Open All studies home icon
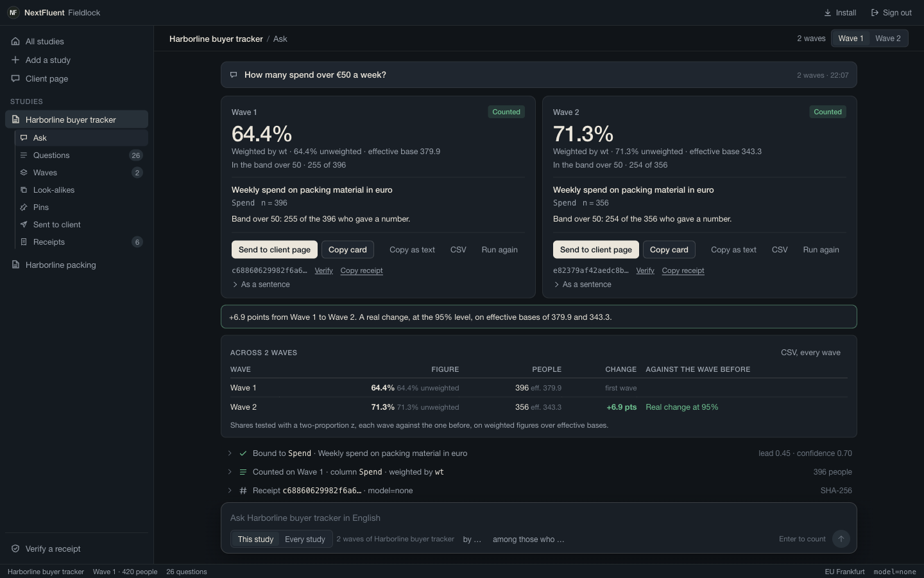 (15, 42)
